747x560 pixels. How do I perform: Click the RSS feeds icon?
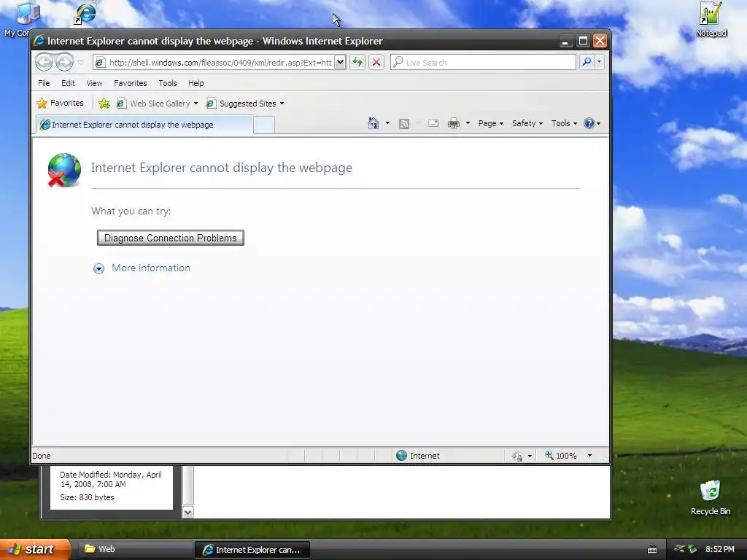[x=404, y=124]
